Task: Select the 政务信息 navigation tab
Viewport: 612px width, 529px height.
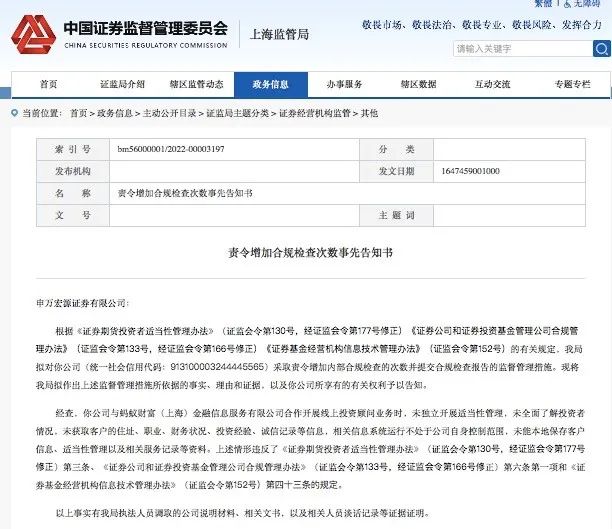Action: click(270, 84)
